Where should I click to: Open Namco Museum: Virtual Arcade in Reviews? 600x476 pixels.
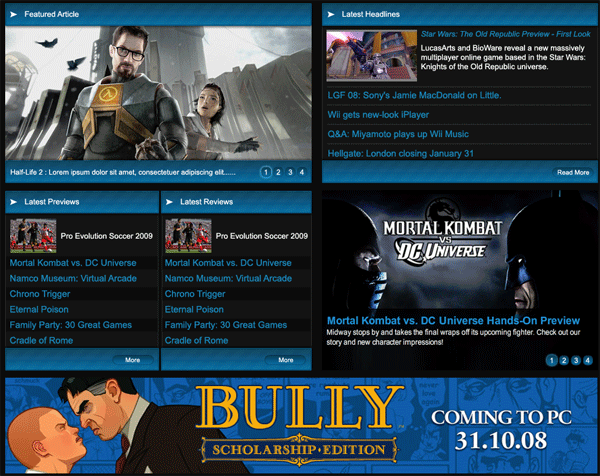pos(228,278)
